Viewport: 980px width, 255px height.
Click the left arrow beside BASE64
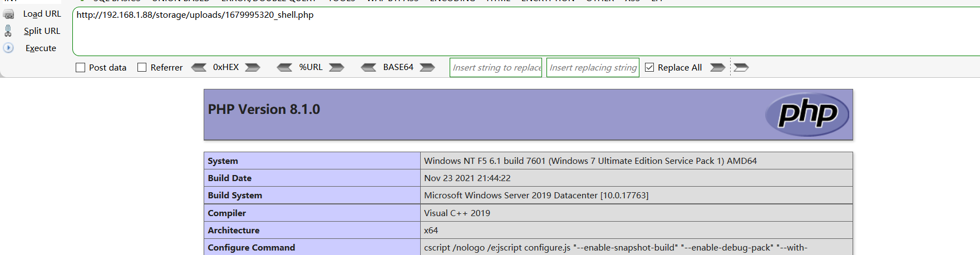click(368, 67)
